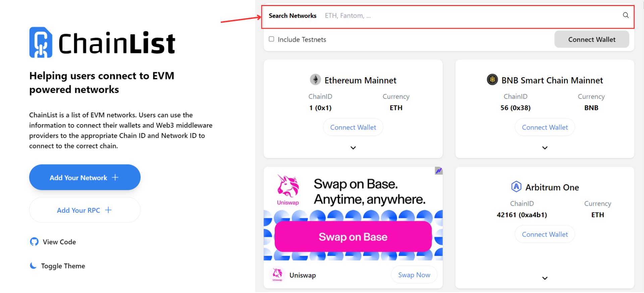Image resolution: width=644 pixels, height=293 pixels.
Task: Click the moon icon for theme
Action: click(33, 266)
